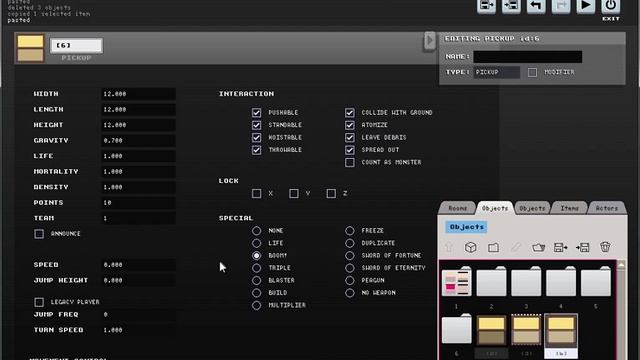Collapse the side panel with arrow expander
Screen dimensions: 640x360
tap(429, 40)
